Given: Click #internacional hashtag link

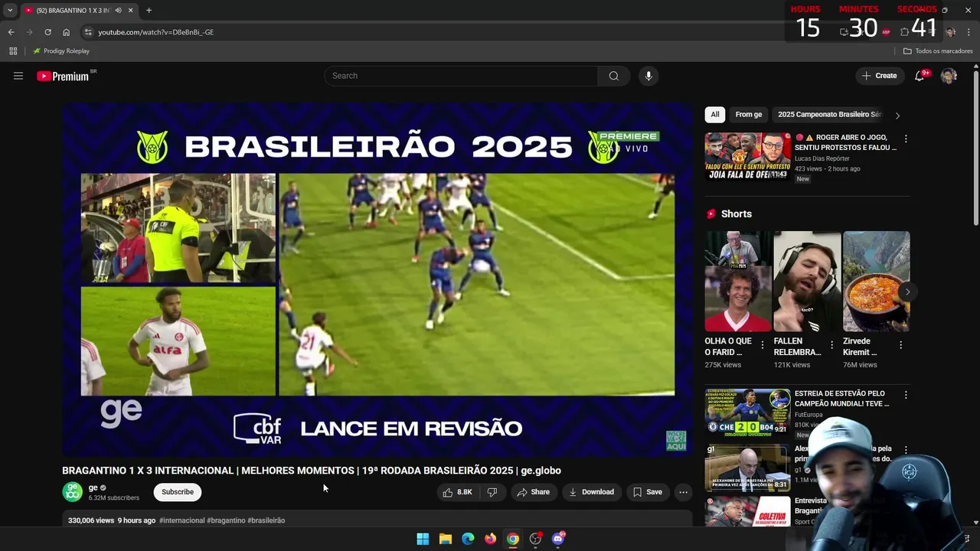Looking at the screenshot, I should click(182, 520).
